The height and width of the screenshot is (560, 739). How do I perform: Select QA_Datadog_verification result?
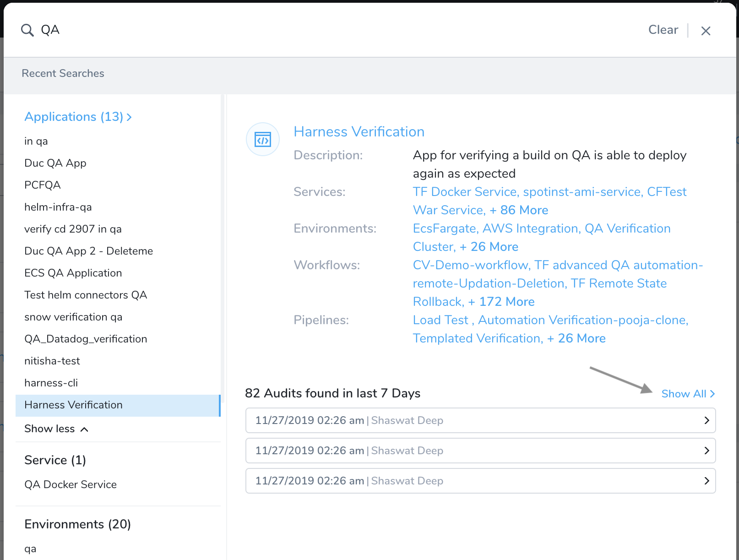86,339
